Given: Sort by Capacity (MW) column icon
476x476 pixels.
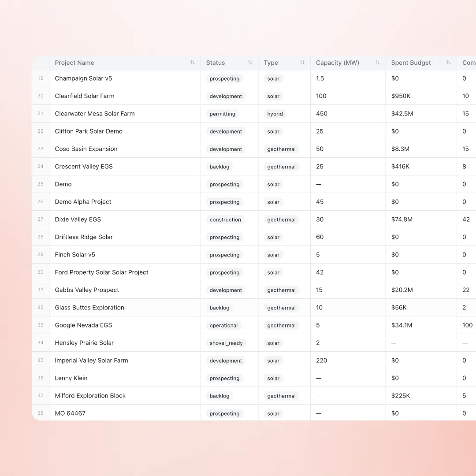Looking at the screenshot, I should (377, 63).
